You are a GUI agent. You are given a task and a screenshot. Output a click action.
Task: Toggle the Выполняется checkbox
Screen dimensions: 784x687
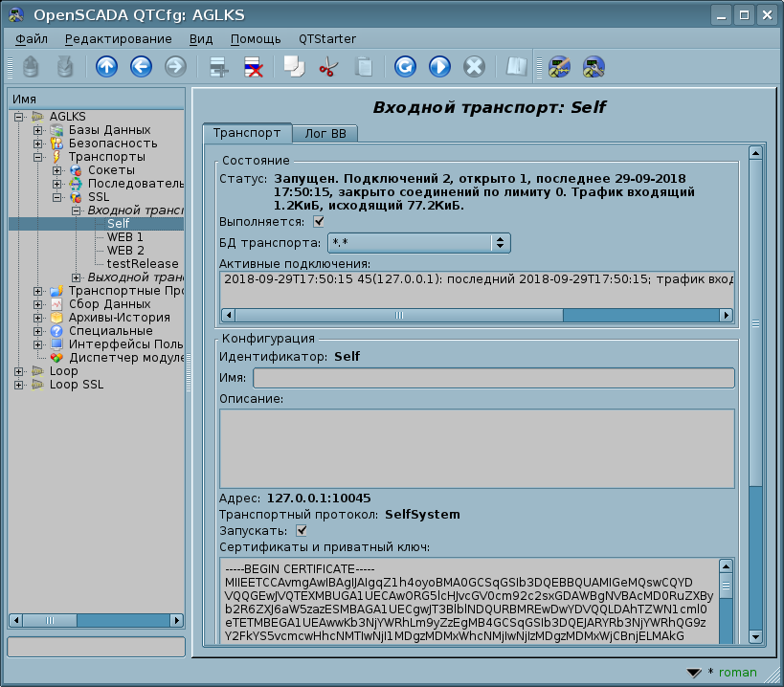319,221
